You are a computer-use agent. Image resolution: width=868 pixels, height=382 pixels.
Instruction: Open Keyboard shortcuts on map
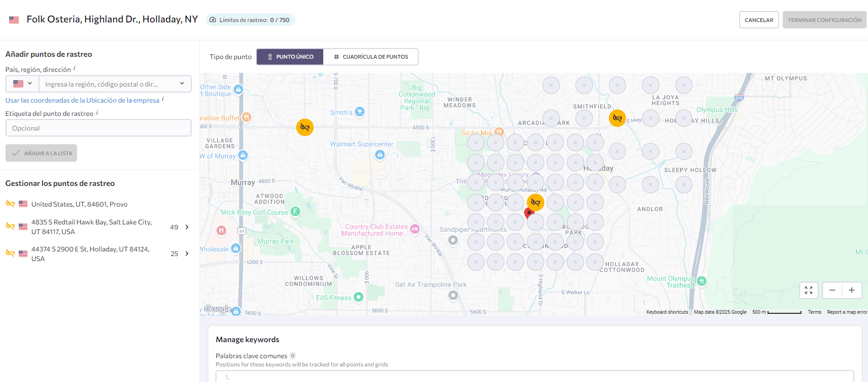point(667,312)
